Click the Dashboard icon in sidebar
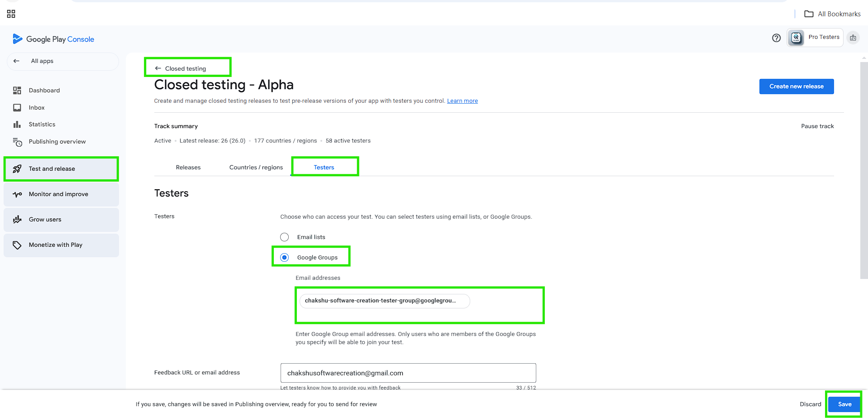This screenshot has width=868, height=418. [17, 91]
